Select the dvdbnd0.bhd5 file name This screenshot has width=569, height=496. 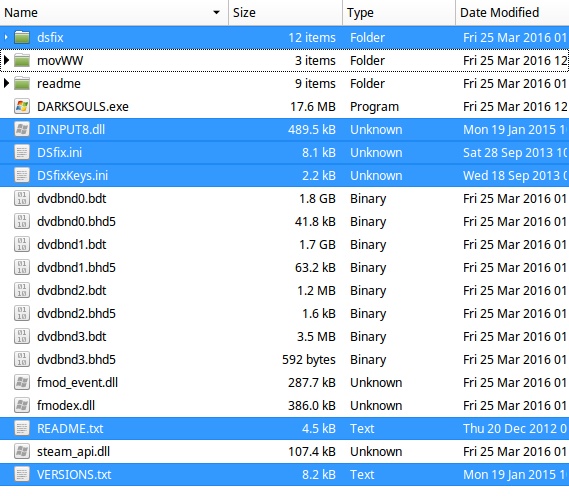[76, 221]
